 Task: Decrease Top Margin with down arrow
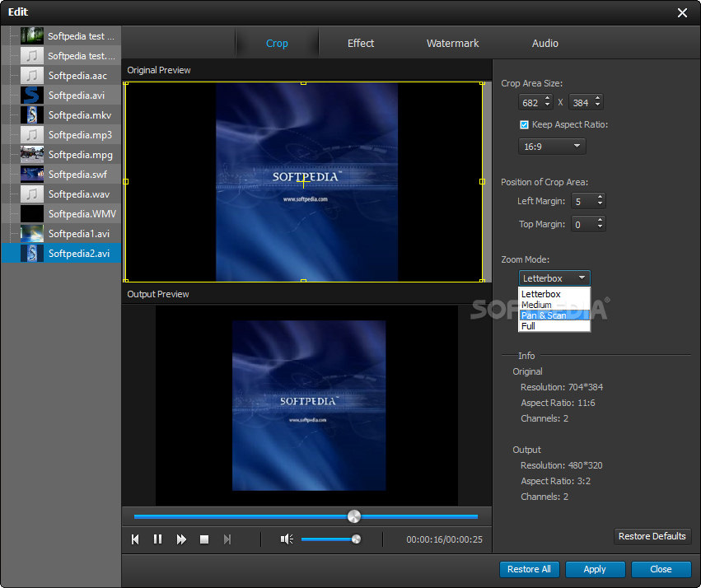pyautogui.click(x=600, y=228)
